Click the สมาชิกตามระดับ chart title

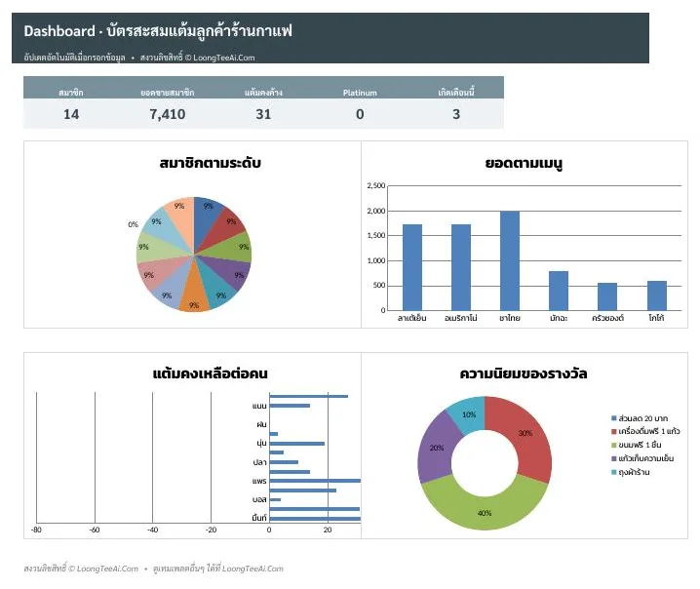tap(210, 163)
